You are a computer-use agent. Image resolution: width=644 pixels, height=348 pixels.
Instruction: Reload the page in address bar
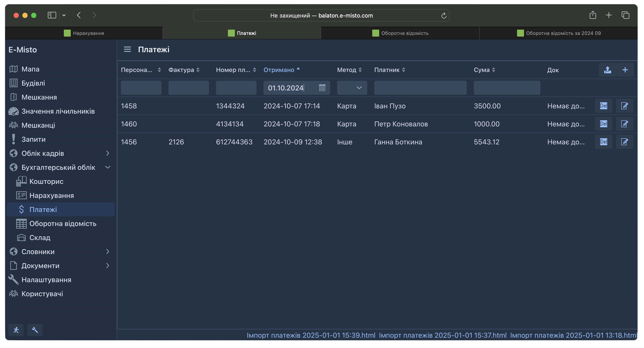[x=444, y=16]
